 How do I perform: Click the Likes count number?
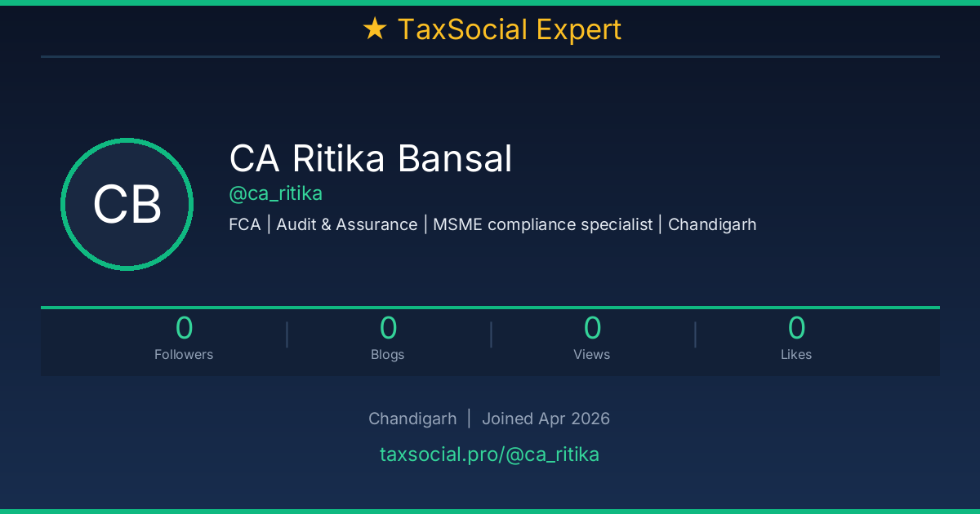tap(796, 328)
